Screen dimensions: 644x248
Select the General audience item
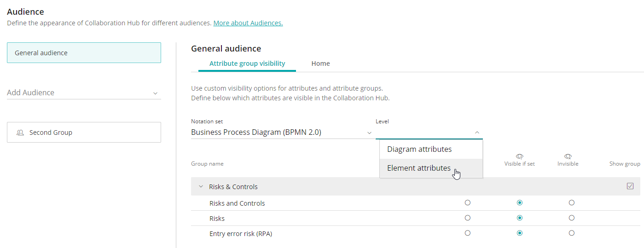pos(84,52)
